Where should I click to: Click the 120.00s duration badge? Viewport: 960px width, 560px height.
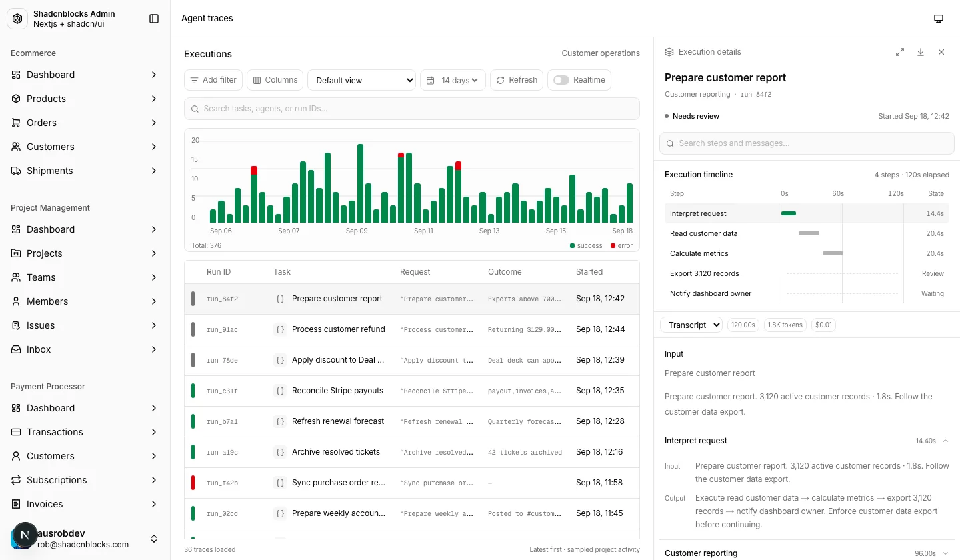tap(743, 325)
